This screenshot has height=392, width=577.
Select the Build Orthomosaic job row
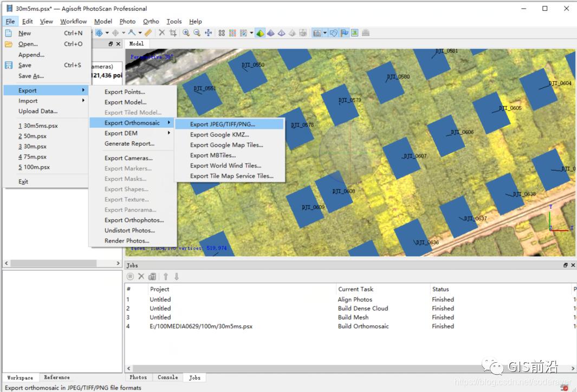pos(363,326)
